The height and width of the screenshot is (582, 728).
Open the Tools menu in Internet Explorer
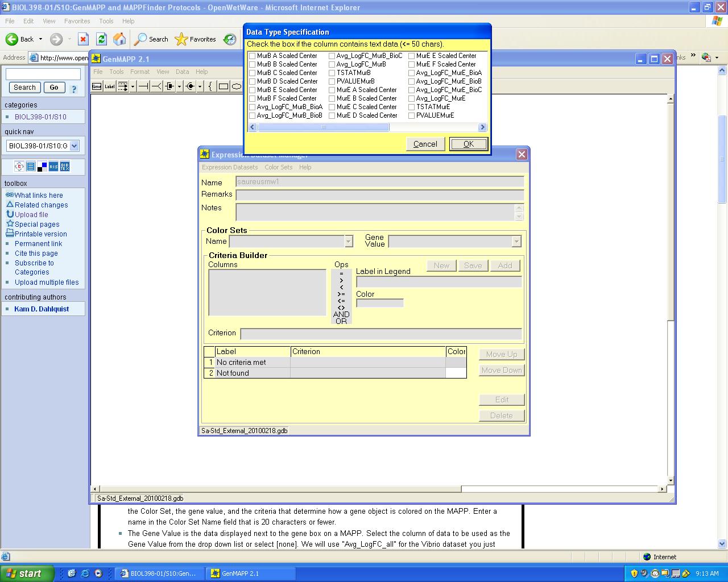click(x=106, y=21)
